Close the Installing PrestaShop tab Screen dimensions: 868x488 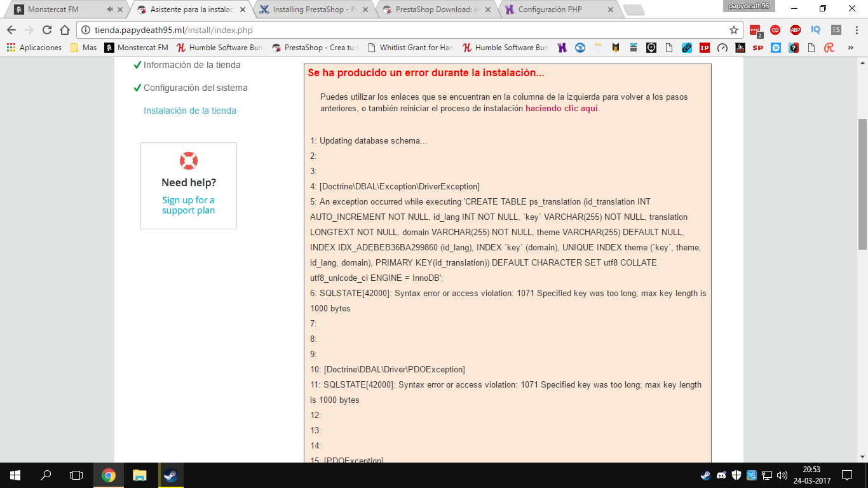(x=365, y=10)
